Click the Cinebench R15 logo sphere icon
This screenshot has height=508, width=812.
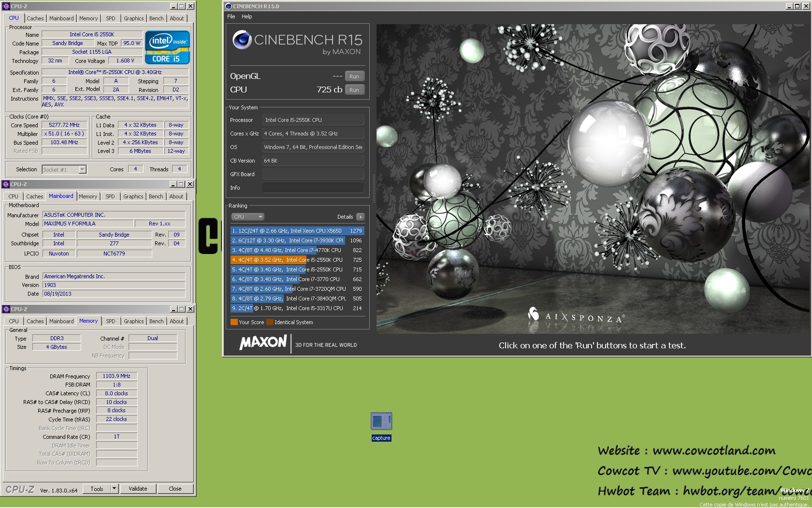(x=242, y=40)
